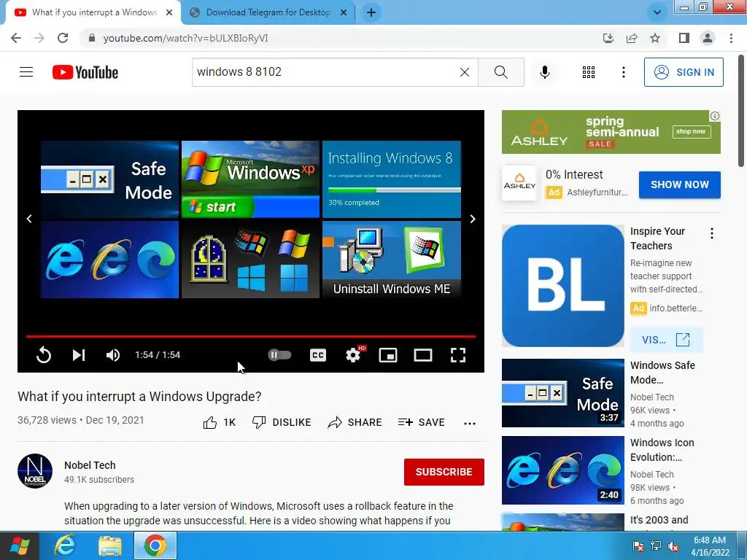This screenshot has width=747, height=560.
Task: Install app icon in address bar
Action: (608, 38)
